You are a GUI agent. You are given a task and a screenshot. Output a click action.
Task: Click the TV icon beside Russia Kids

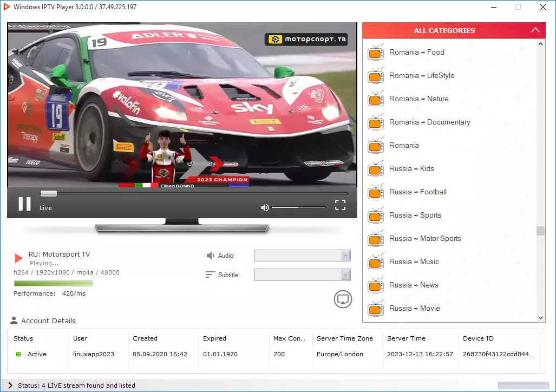coord(376,169)
